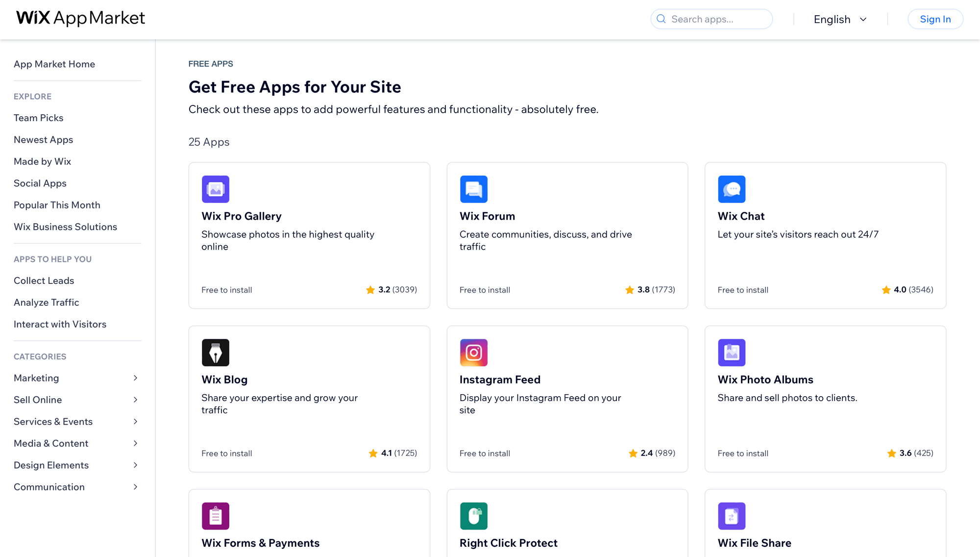Click the Wix File Share icon
The height and width of the screenshot is (557, 980).
tap(732, 516)
